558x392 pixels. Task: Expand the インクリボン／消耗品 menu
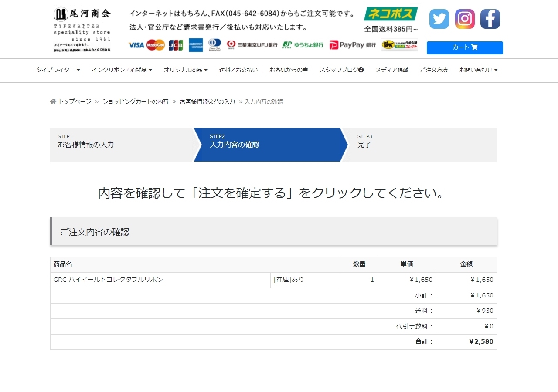coord(122,70)
